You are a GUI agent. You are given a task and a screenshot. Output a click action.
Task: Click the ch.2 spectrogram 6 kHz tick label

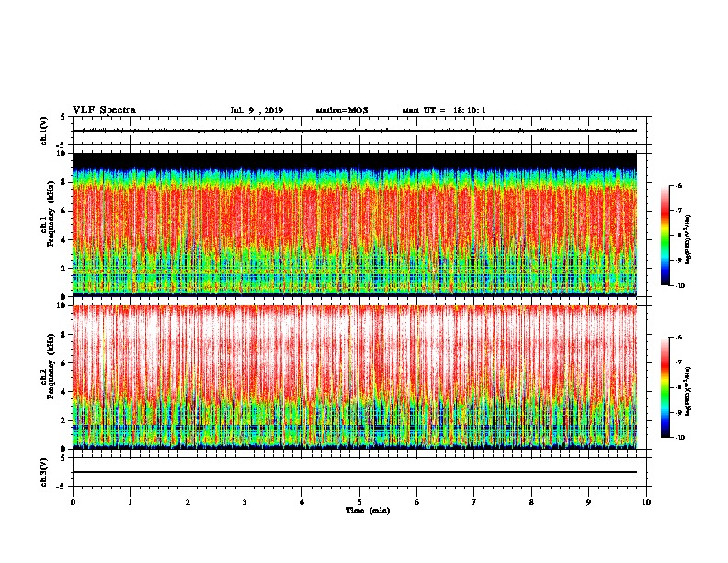(63, 363)
